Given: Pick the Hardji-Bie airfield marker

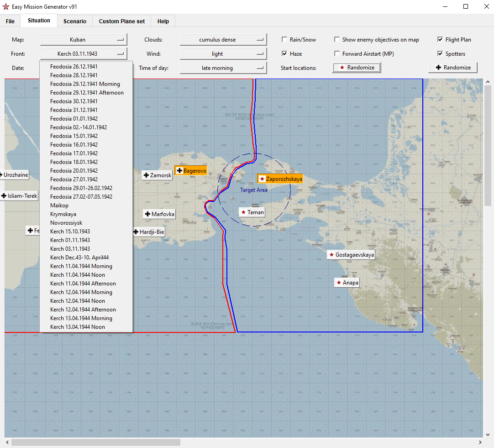Looking at the screenshot, I should [149, 232].
